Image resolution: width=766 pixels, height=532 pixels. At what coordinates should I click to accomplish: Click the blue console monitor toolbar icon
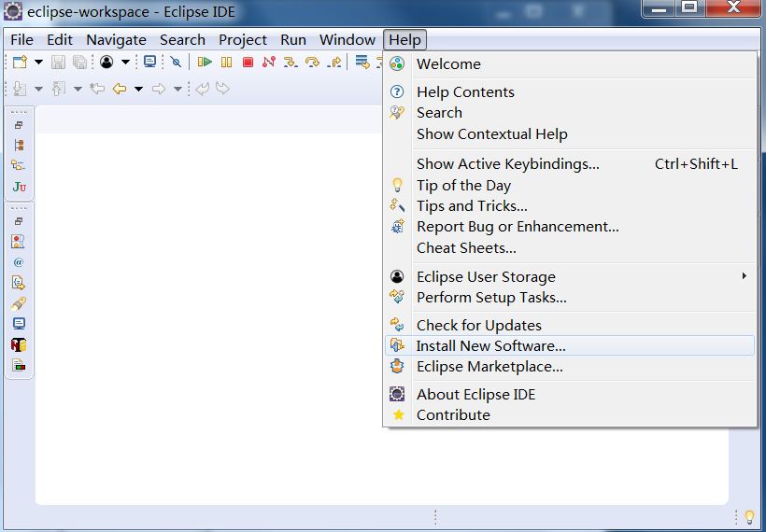[150, 62]
